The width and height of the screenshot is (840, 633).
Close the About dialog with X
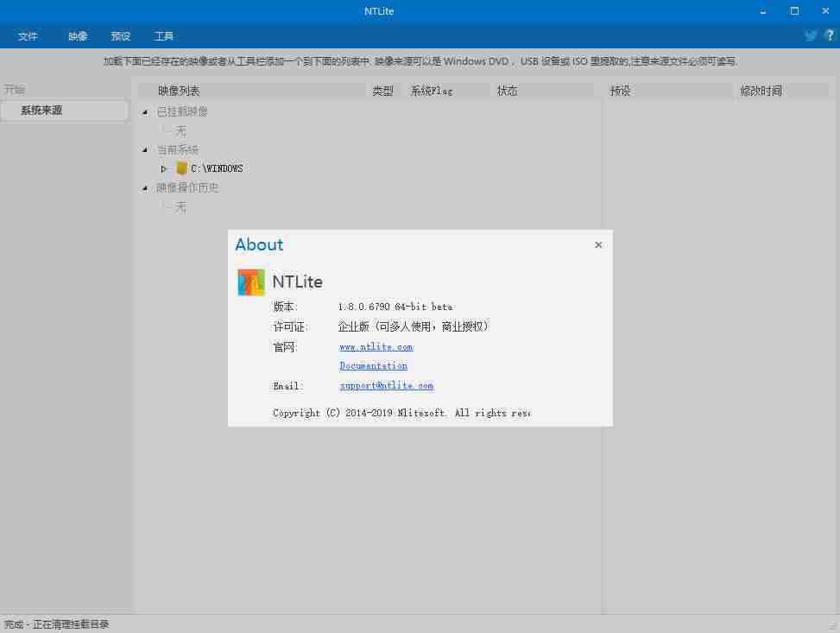click(598, 245)
